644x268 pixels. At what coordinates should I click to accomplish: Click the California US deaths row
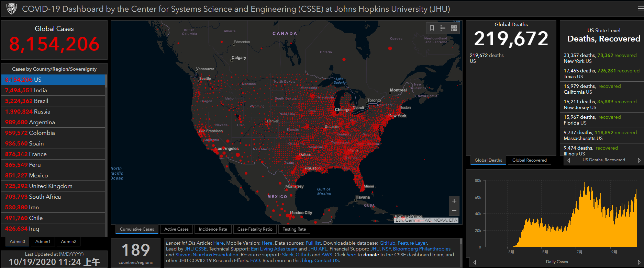[x=601, y=89]
